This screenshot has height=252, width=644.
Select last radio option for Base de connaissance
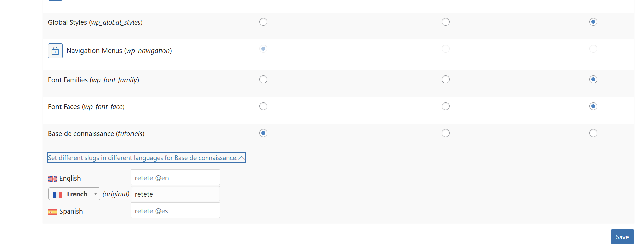[x=593, y=133]
